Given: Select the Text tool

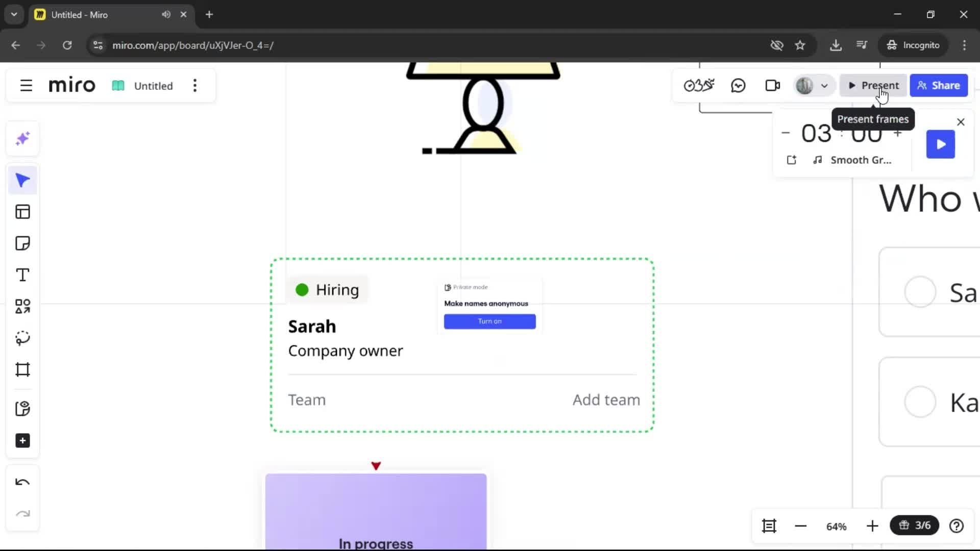Looking at the screenshot, I should (22, 275).
